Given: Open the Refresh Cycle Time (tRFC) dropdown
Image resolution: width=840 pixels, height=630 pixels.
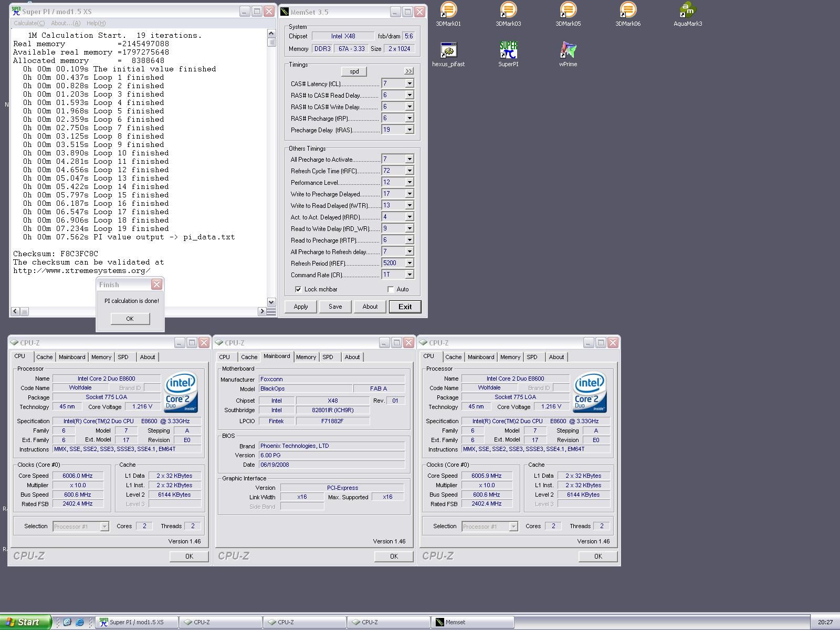Looking at the screenshot, I should click(x=409, y=171).
